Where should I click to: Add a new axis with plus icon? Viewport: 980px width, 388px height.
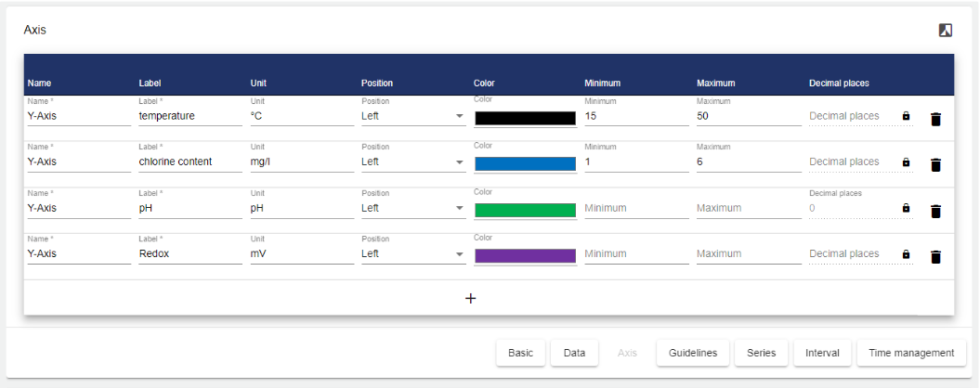(x=470, y=298)
